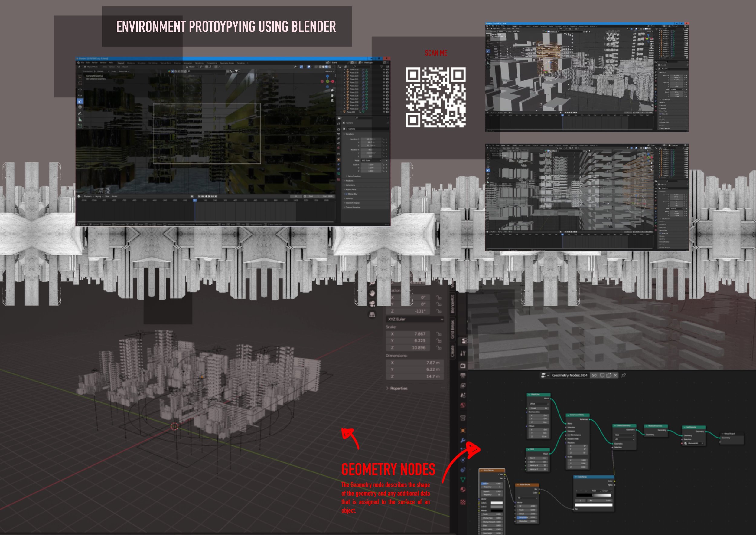Switch to the Geometry Nodes workspace tab

tap(226, 63)
